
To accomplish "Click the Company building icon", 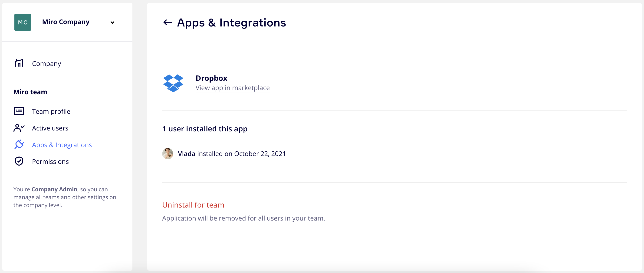I will [x=19, y=63].
